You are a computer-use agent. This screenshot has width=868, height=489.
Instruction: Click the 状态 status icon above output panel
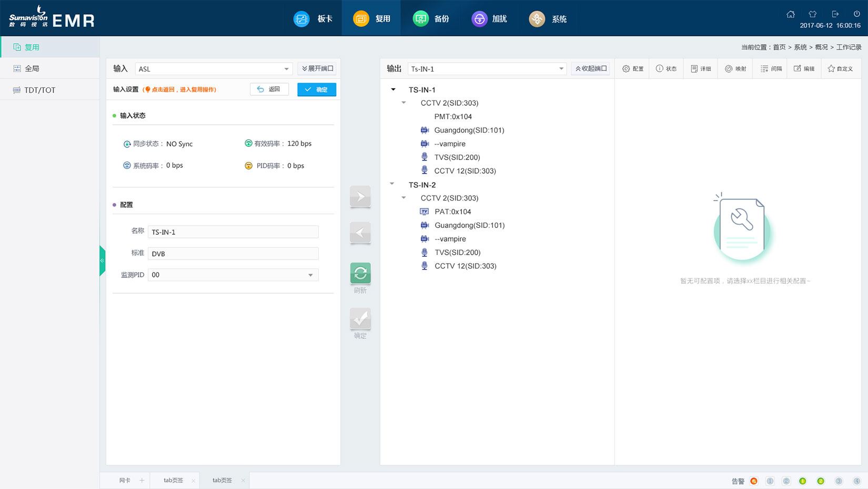tap(666, 68)
